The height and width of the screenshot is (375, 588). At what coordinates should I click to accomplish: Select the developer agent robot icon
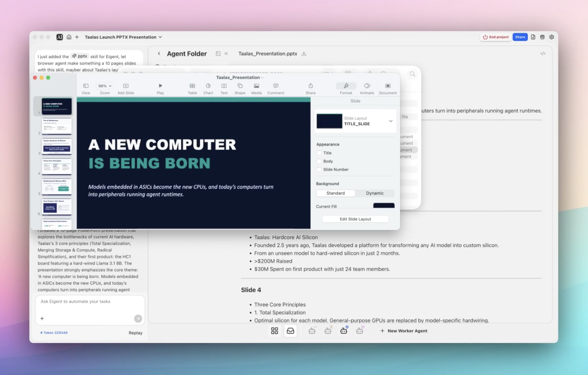point(312,330)
